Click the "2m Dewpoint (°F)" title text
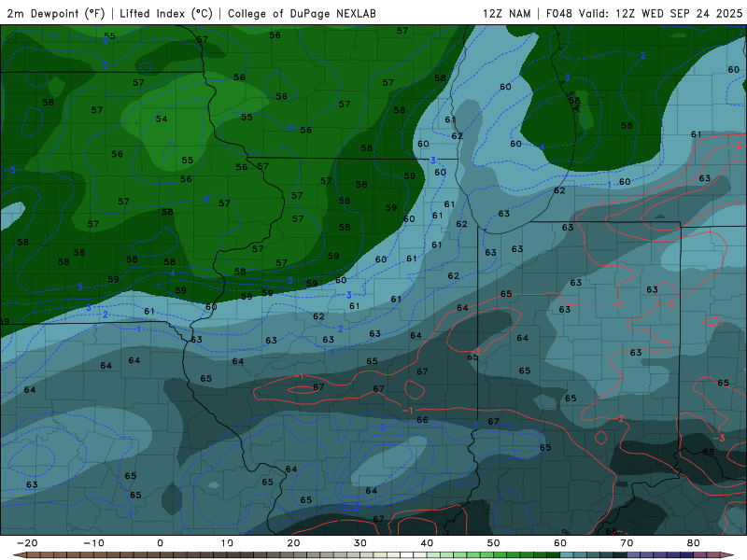 tap(56, 13)
